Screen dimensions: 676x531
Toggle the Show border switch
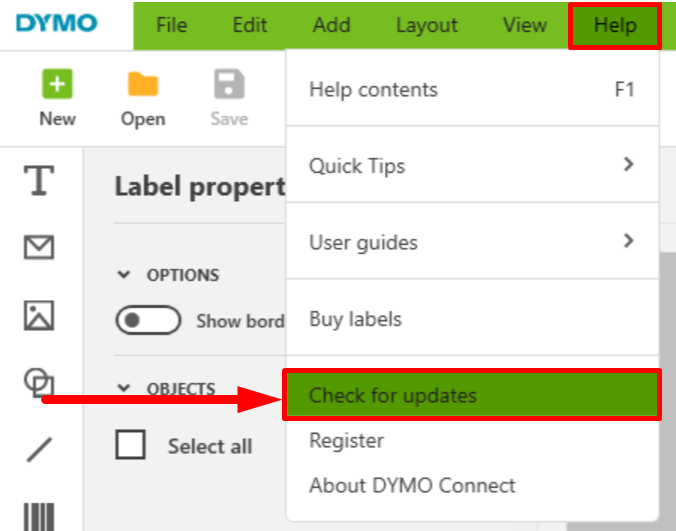[x=148, y=321]
